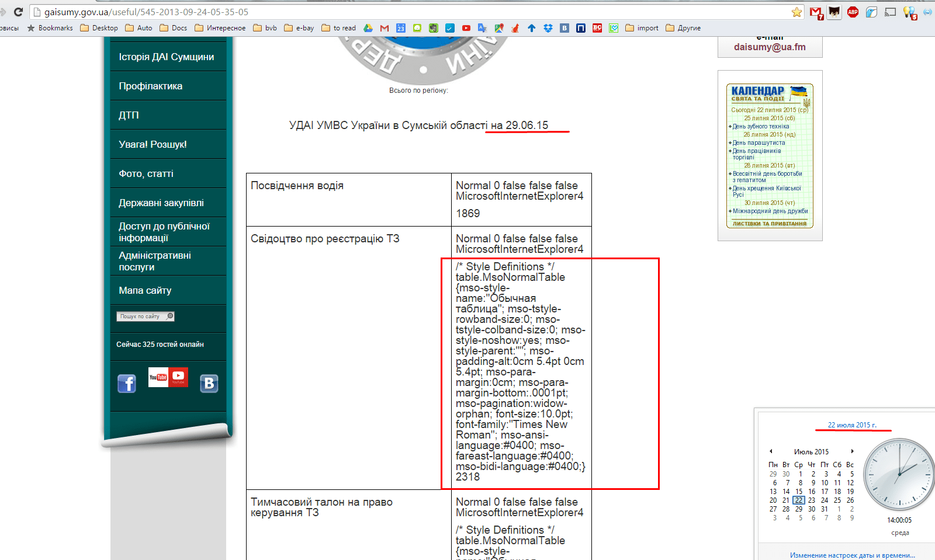
Task: Select day 31 in the calendar popup
Action: tap(825, 509)
